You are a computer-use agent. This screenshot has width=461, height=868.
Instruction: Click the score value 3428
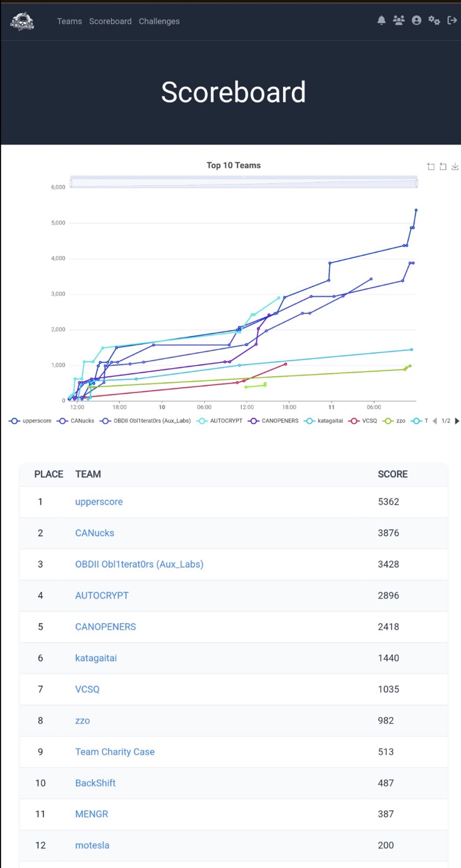pos(389,564)
